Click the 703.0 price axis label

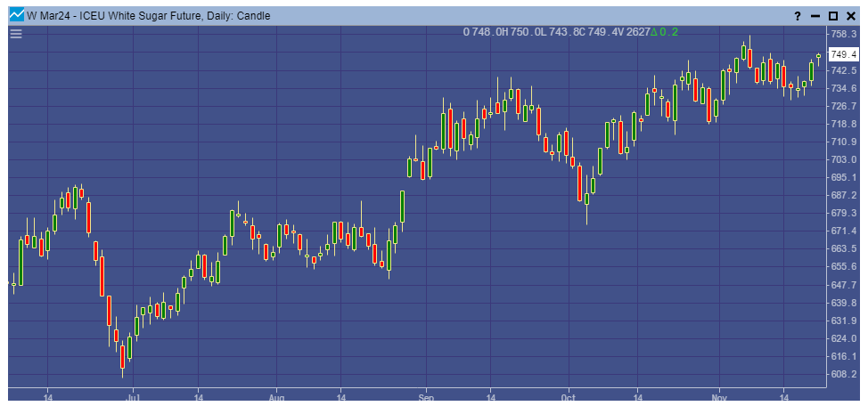coord(843,159)
